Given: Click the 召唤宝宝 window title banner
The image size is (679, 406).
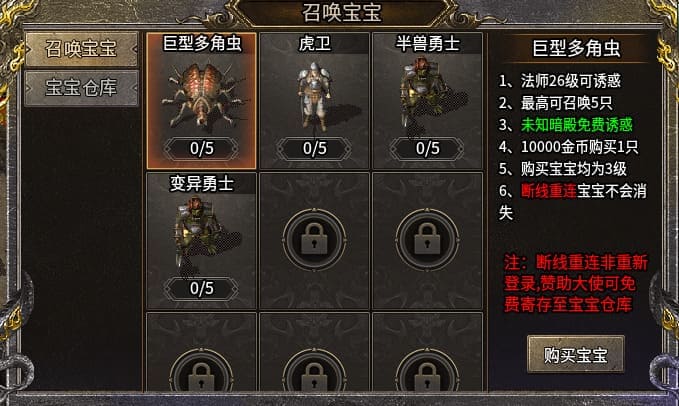Looking at the screenshot, I should (x=341, y=12).
